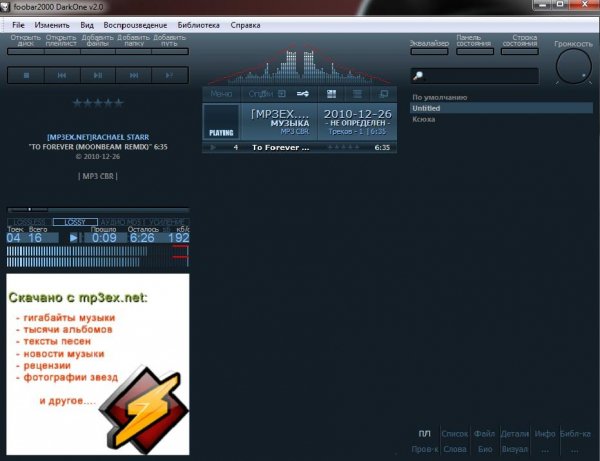Click the LOSSY format indicator
The height and width of the screenshot is (461, 600).
75,222
